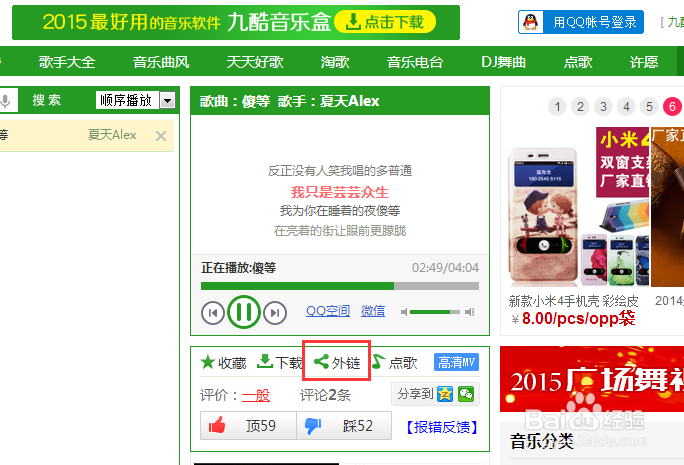Select ad page 4

626,106
